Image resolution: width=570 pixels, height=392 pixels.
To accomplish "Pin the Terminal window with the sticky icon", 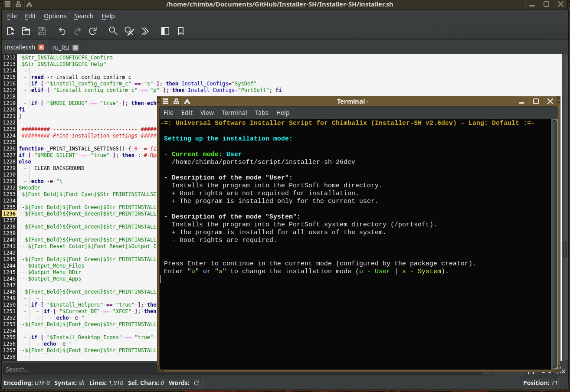I will (176, 101).
